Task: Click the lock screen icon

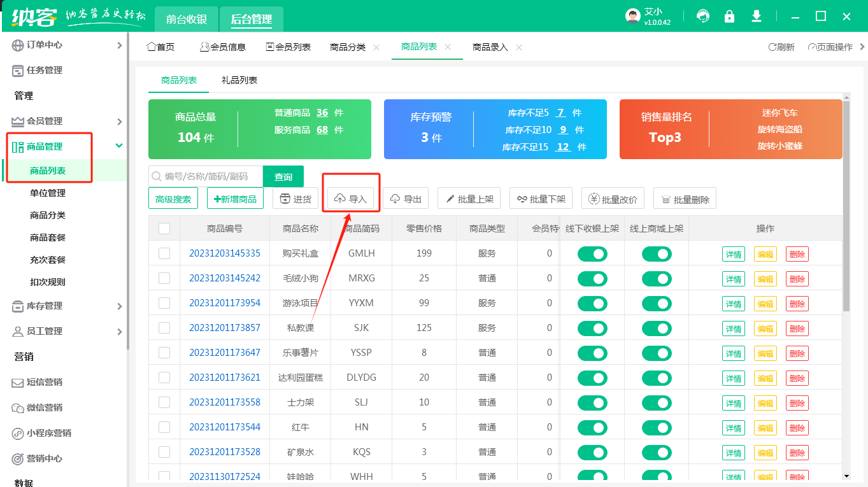Action: 730,17
